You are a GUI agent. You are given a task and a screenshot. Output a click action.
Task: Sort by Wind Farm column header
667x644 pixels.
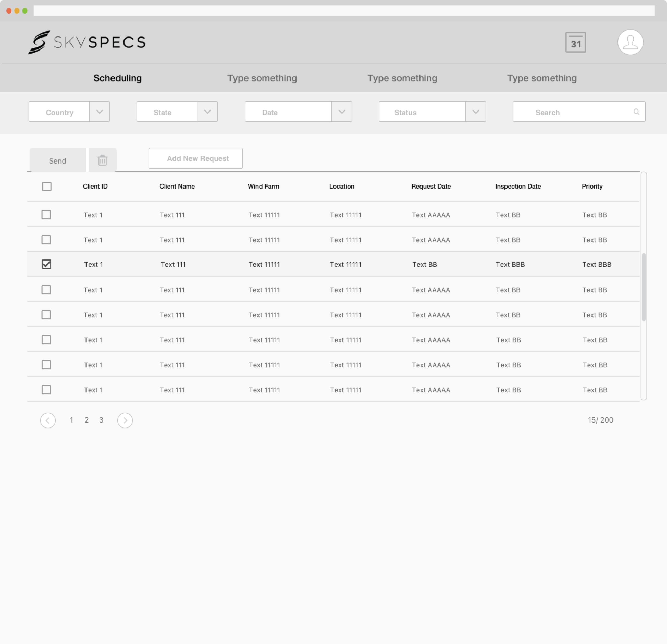[x=263, y=187]
